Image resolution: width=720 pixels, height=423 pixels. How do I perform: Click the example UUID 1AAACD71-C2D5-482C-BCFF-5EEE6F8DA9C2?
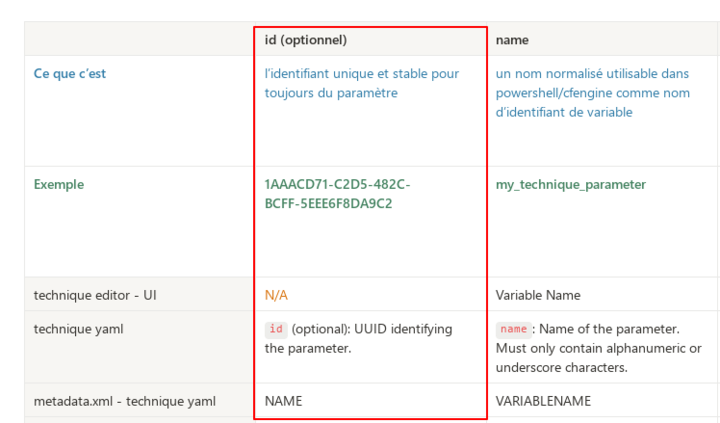pos(338,194)
